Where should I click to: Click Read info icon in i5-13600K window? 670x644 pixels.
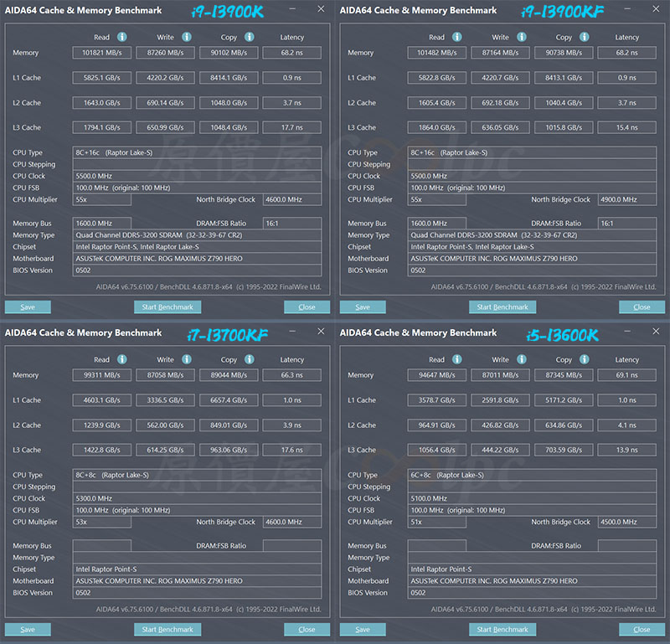(x=457, y=359)
